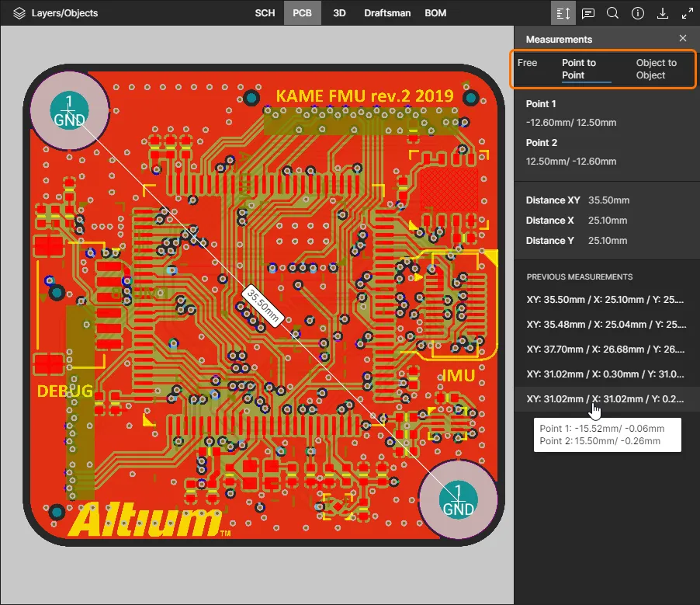The height and width of the screenshot is (605, 700).
Task: Click the KAME FMU rev.2 2019 text
Action: [x=364, y=96]
